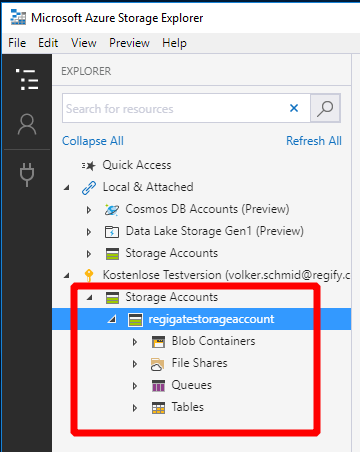Open the Preview menu
The height and width of the screenshot is (452, 360).
[129, 43]
